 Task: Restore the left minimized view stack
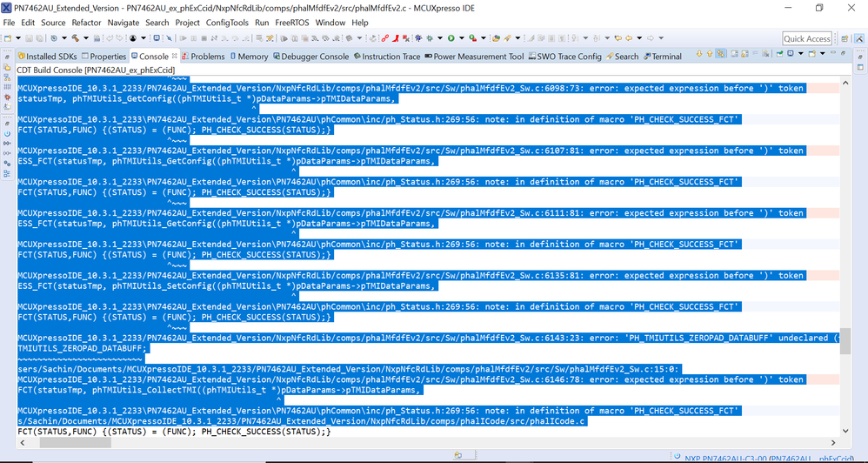[7, 57]
